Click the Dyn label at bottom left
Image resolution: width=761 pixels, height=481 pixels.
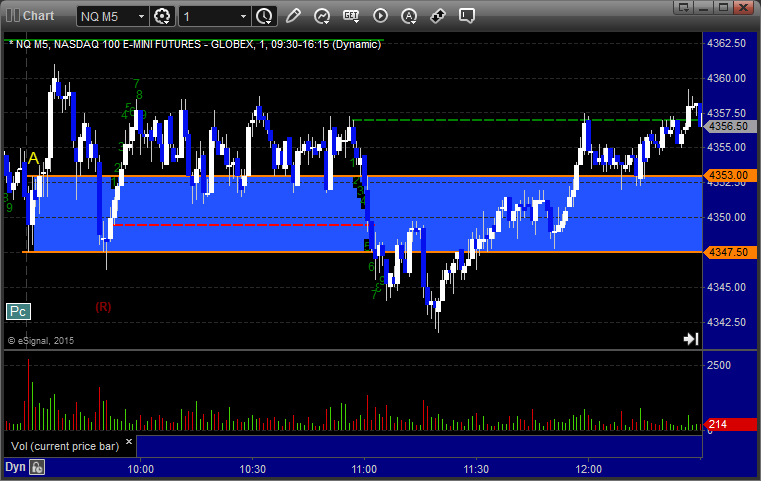(15, 467)
